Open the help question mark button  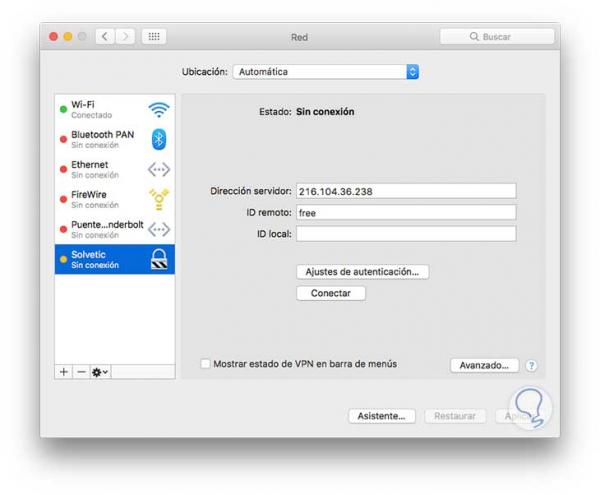tap(531, 366)
